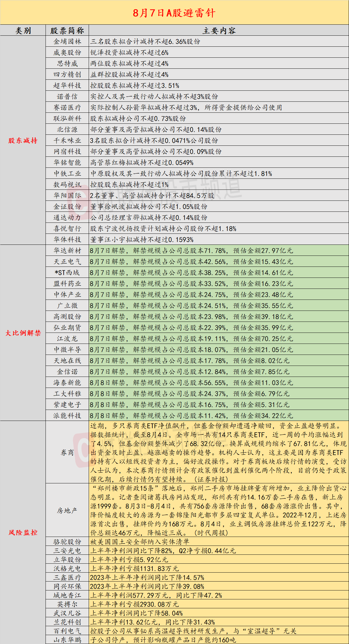Click the 券商 sector cell
This screenshot has height=644, width=349.
[x=67, y=452]
